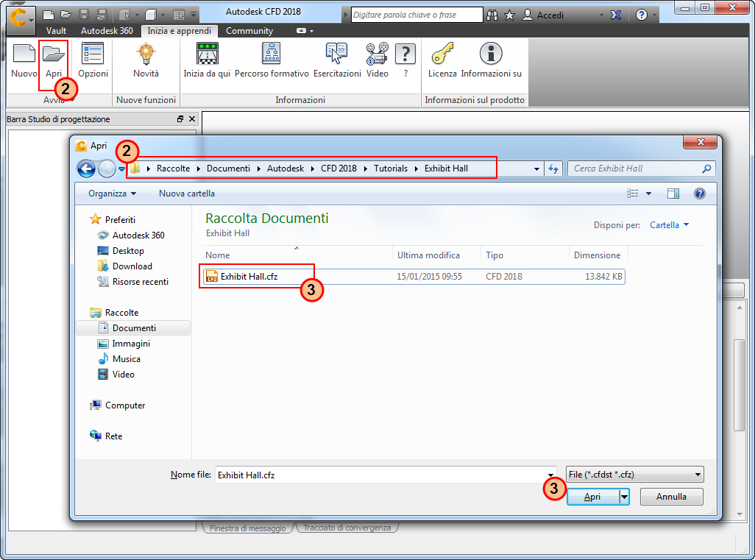Switch to Finestra di messaggio tab
The image size is (755, 560).
click(247, 528)
